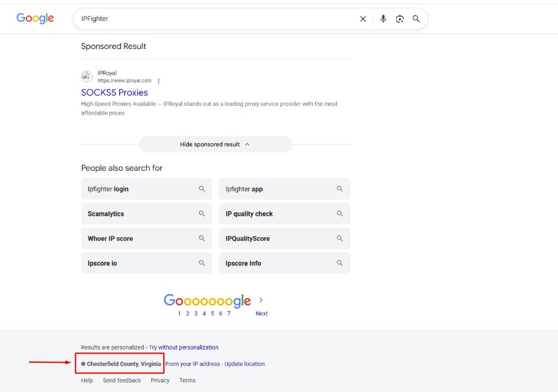Go to results page 4
Viewport: 558px width, 392px height.
tap(204, 313)
